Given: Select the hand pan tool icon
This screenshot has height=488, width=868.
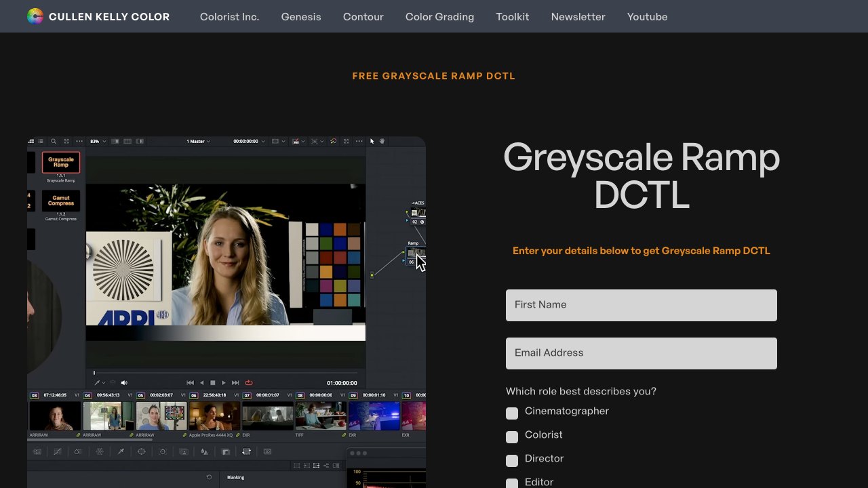Looking at the screenshot, I should click(382, 141).
